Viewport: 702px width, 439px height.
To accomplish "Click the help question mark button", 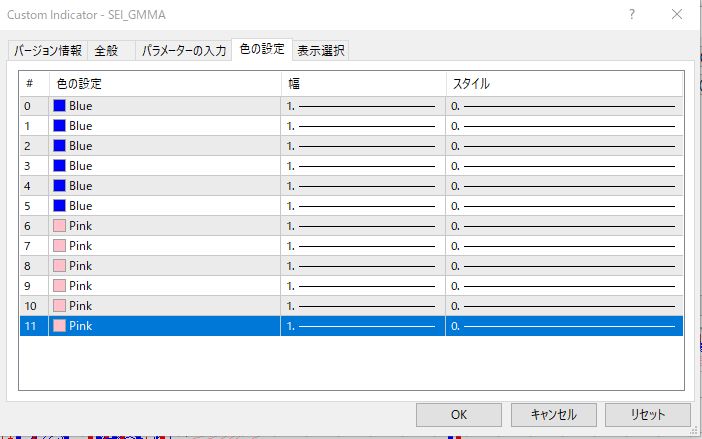I will 632,14.
